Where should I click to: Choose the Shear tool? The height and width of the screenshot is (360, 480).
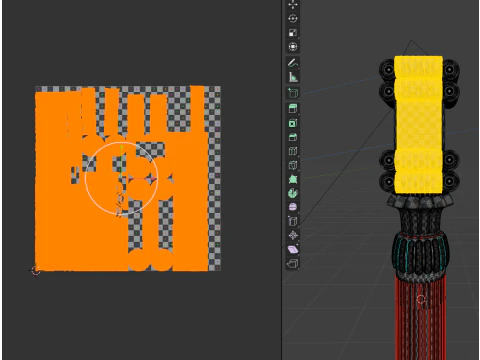coord(293,249)
